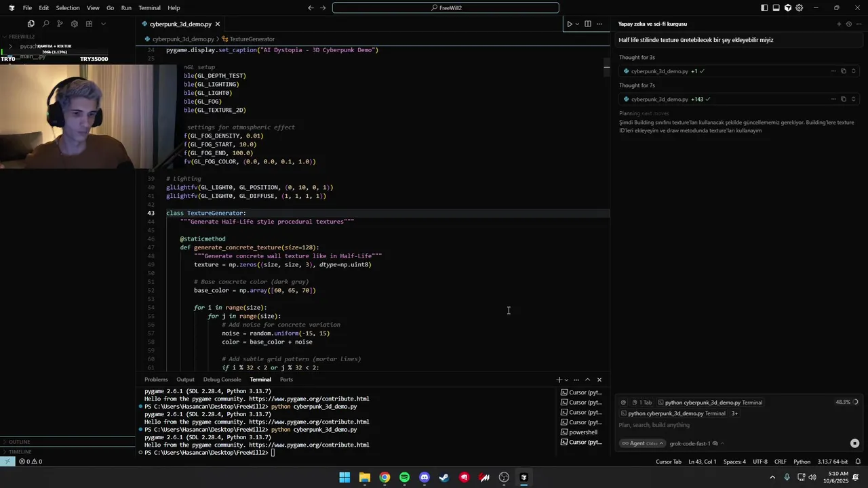Click the chat input 'Plan, search, build anything'
This screenshot has width=868, height=488.
tap(736, 425)
